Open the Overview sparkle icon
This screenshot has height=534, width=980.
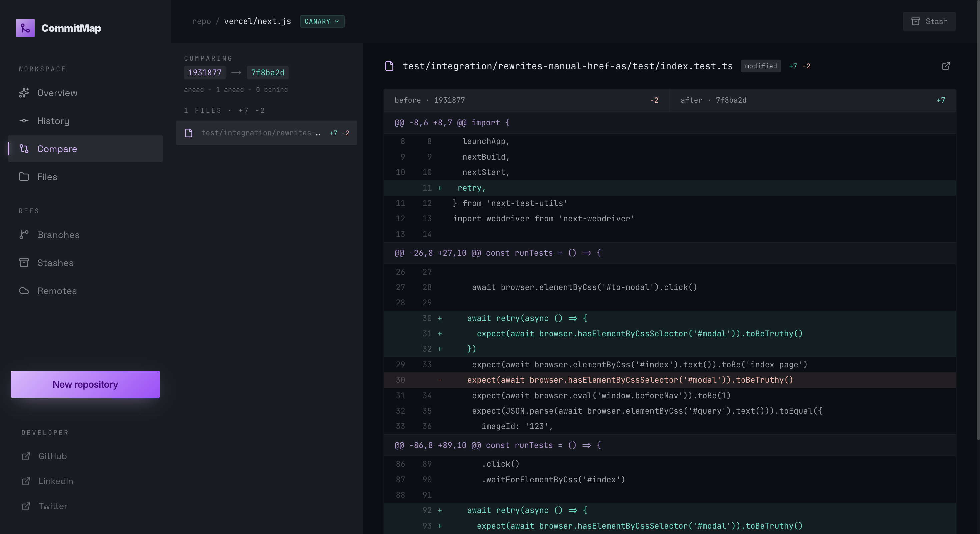pyautogui.click(x=24, y=93)
